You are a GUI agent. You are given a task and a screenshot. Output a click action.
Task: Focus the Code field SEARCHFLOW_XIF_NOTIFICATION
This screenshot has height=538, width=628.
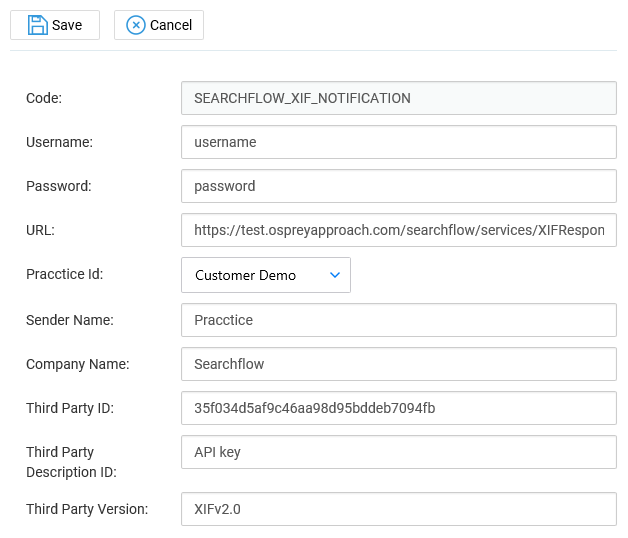point(399,98)
